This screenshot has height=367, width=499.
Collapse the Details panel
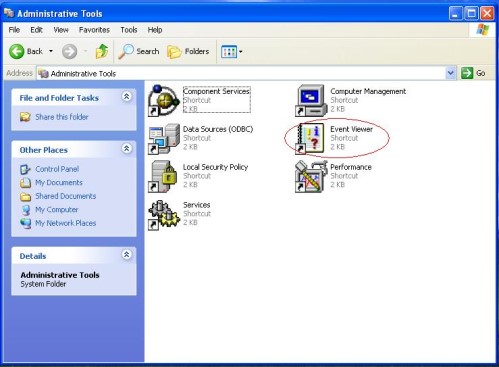click(127, 255)
